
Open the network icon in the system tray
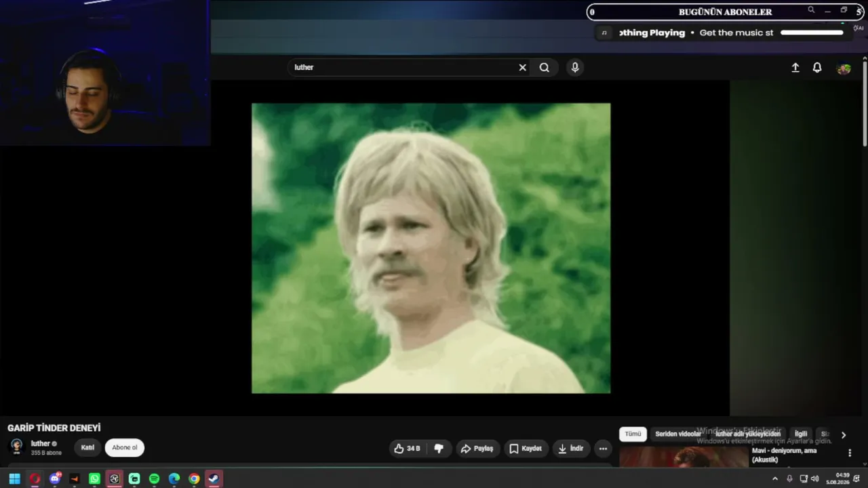tap(804, 479)
